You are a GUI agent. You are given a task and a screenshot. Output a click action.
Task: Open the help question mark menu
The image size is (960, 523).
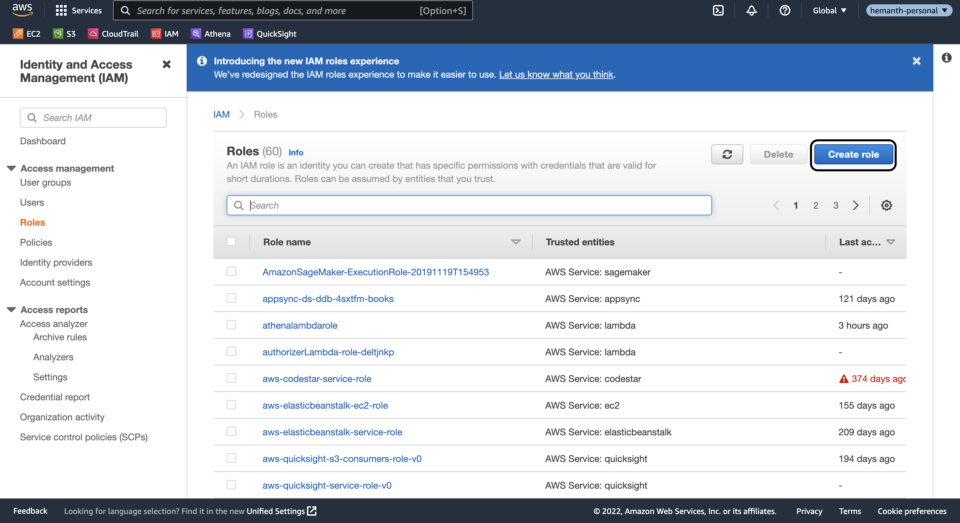coord(784,10)
